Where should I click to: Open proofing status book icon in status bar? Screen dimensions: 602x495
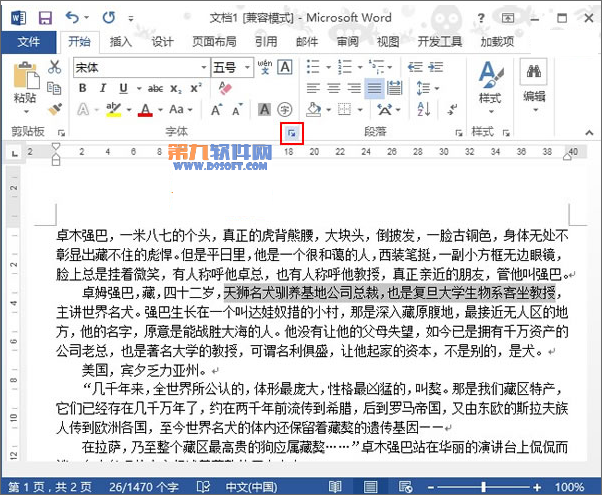[203, 487]
